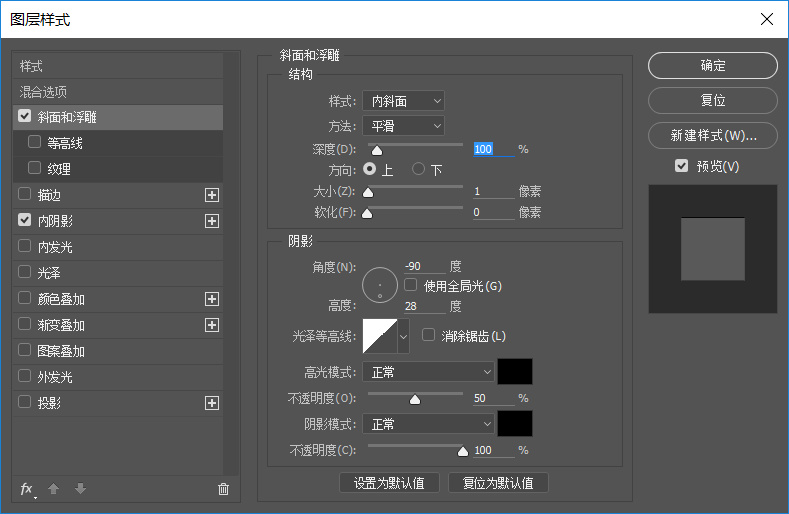Select 外发光 in the effects list
The width and height of the screenshot is (789, 514).
click(x=54, y=377)
